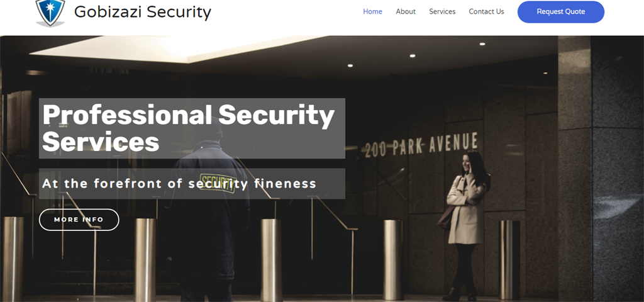Go to the Home page
644x302 pixels.
click(372, 11)
